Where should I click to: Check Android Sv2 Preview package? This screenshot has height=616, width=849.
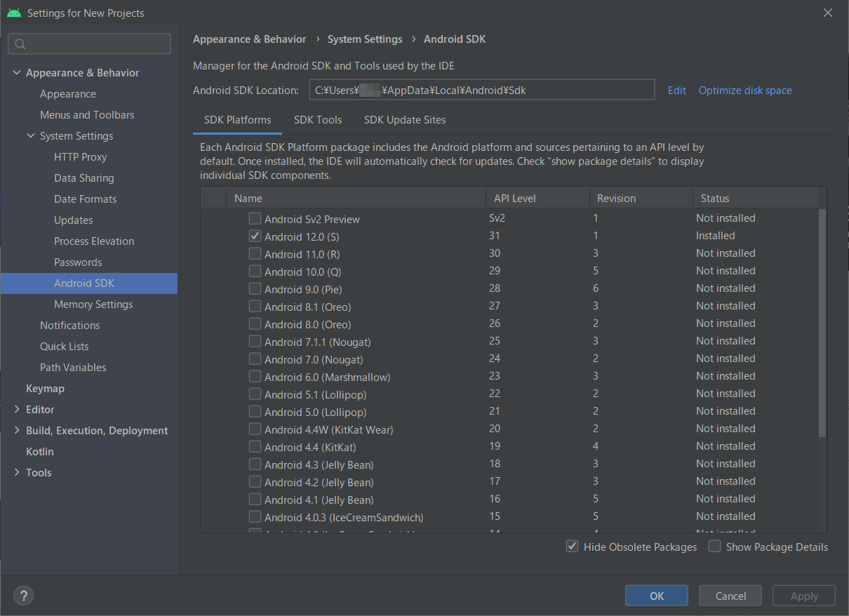click(255, 219)
